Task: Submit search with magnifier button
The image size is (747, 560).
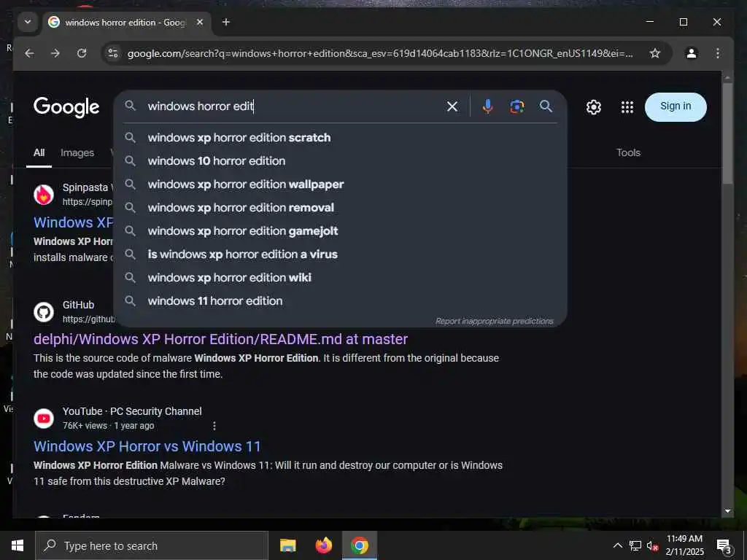Action: point(546,106)
